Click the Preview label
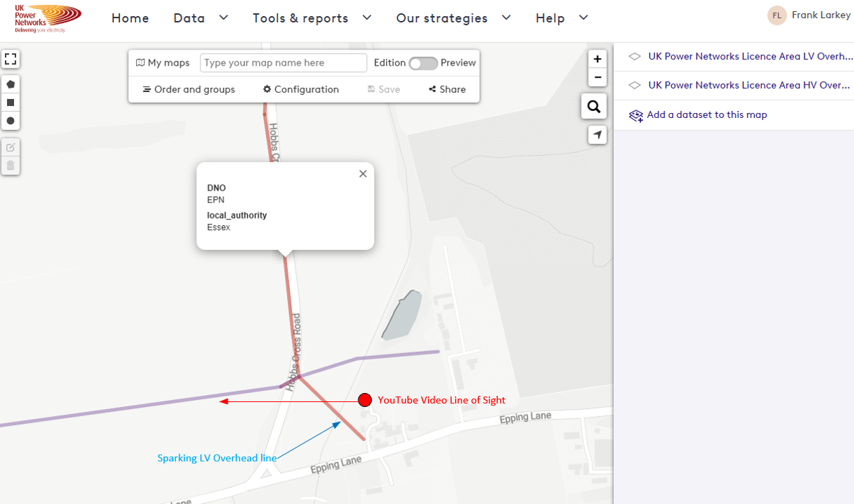The image size is (854, 504). (458, 63)
